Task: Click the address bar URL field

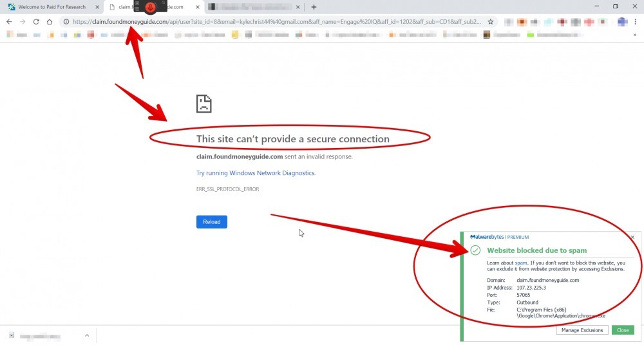Action: (x=277, y=22)
